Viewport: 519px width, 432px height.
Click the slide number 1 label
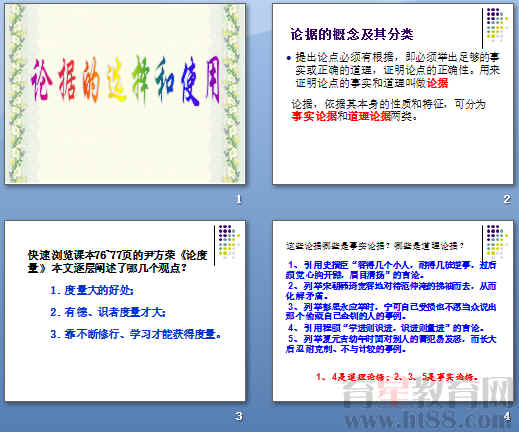pyautogui.click(x=238, y=199)
